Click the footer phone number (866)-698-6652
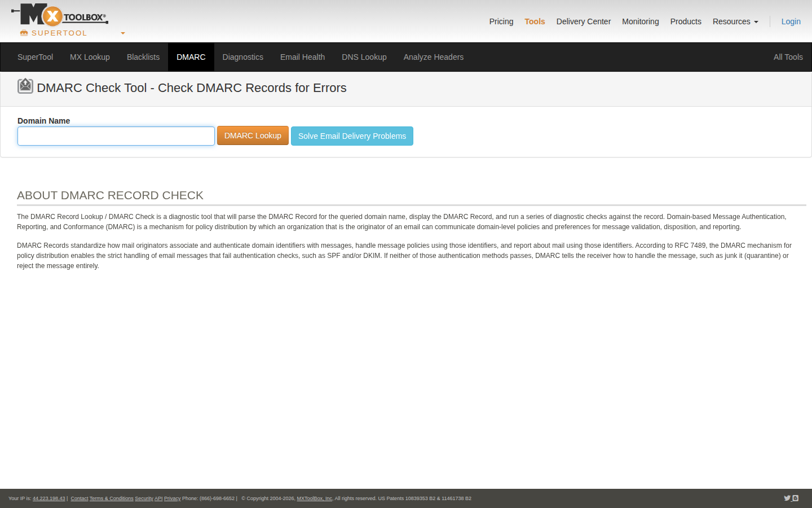This screenshot has height=508, width=812. (217, 498)
